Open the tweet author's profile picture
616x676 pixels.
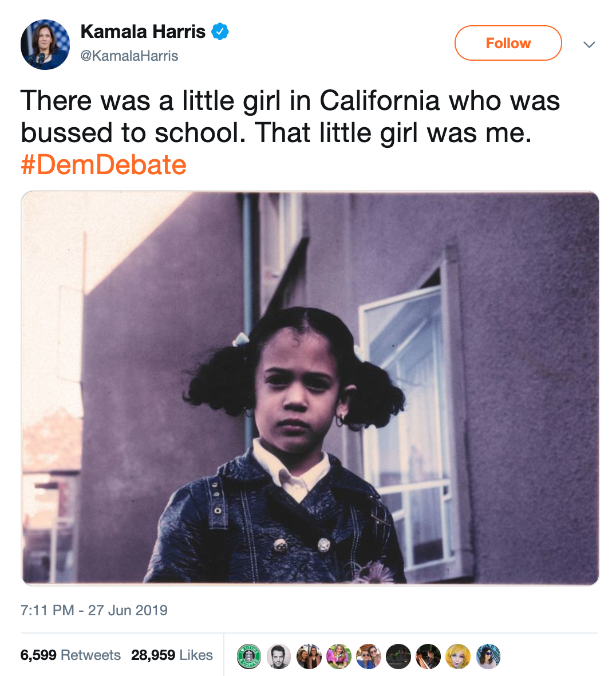coord(45,45)
